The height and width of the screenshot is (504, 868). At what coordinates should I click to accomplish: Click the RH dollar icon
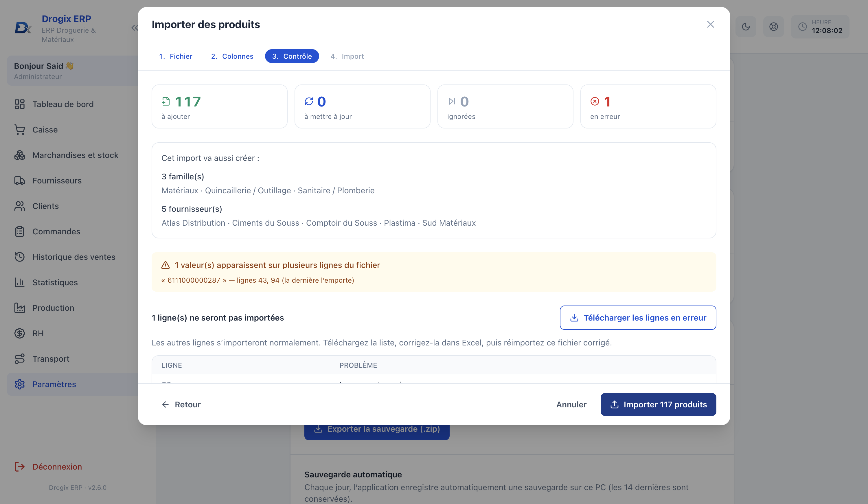point(20,334)
